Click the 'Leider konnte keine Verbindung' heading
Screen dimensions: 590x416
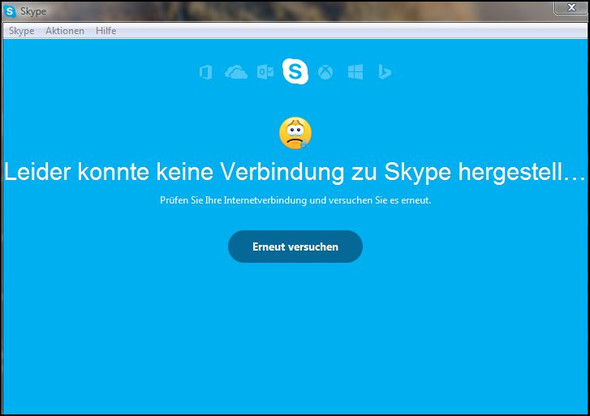pos(295,172)
